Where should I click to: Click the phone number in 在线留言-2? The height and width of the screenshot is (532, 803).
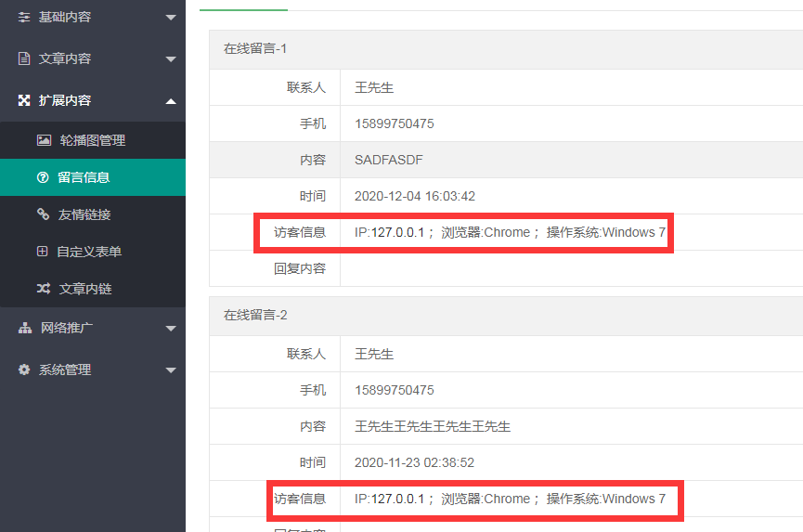(x=394, y=390)
